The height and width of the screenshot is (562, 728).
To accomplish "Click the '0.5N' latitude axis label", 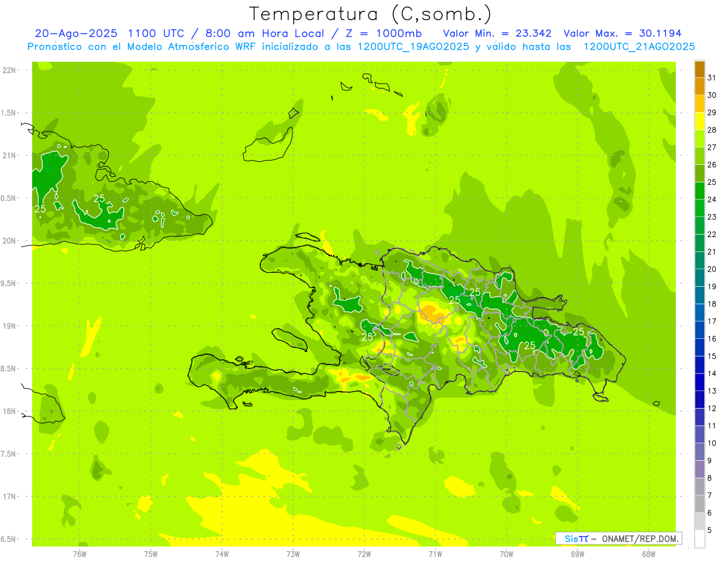I will coord(9,198).
